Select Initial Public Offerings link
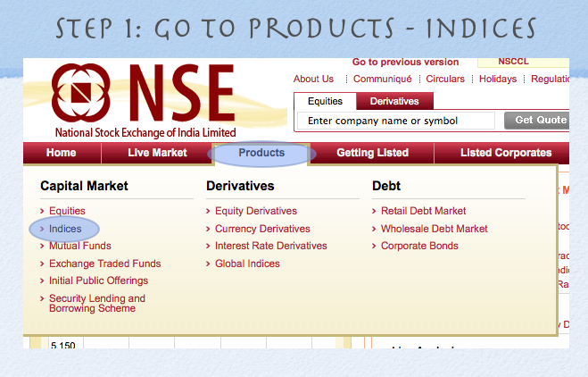 99,281
